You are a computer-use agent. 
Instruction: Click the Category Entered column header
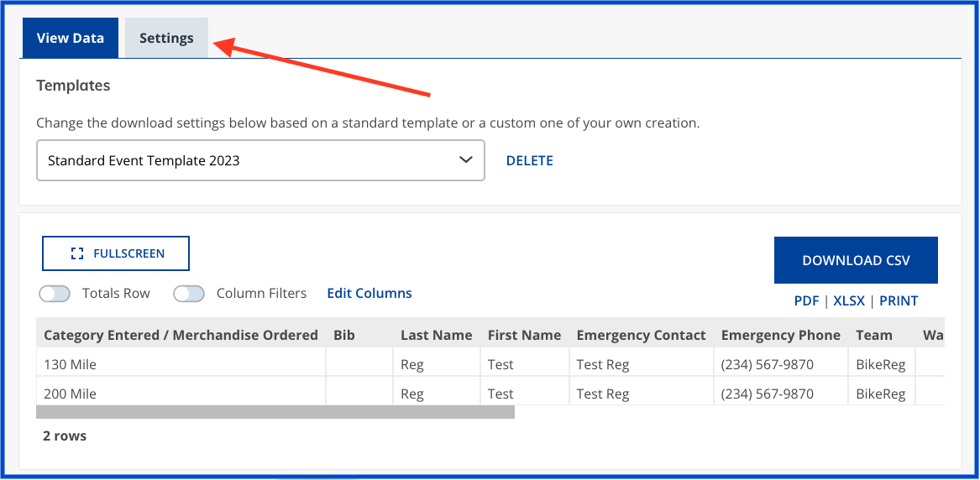coord(181,335)
